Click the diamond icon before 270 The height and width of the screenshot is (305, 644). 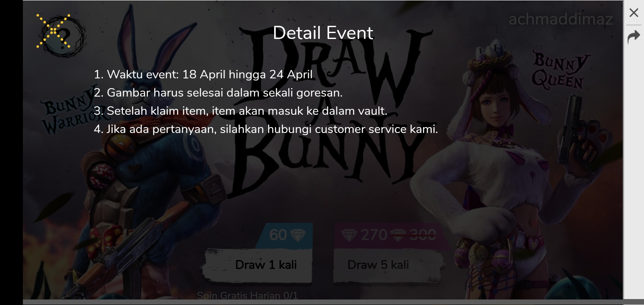tap(349, 236)
